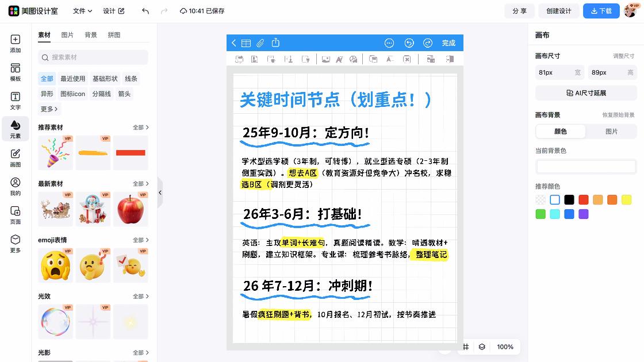Select 图片 background mode in 画布背景
The width and height of the screenshot is (644, 362).
point(612,132)
